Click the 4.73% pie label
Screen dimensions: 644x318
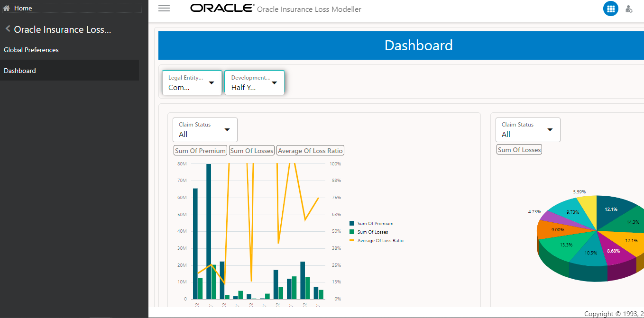click(x=534, y=211)
